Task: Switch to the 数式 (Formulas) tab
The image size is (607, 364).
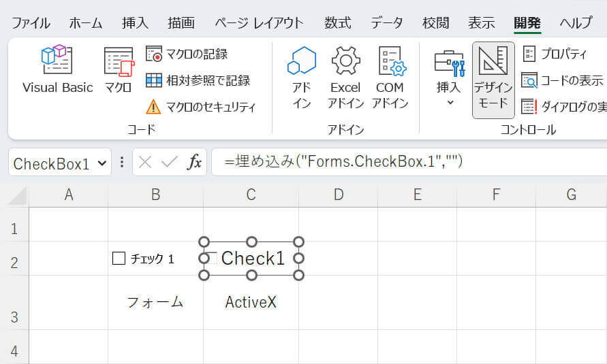Action: (x=338, y=22)
